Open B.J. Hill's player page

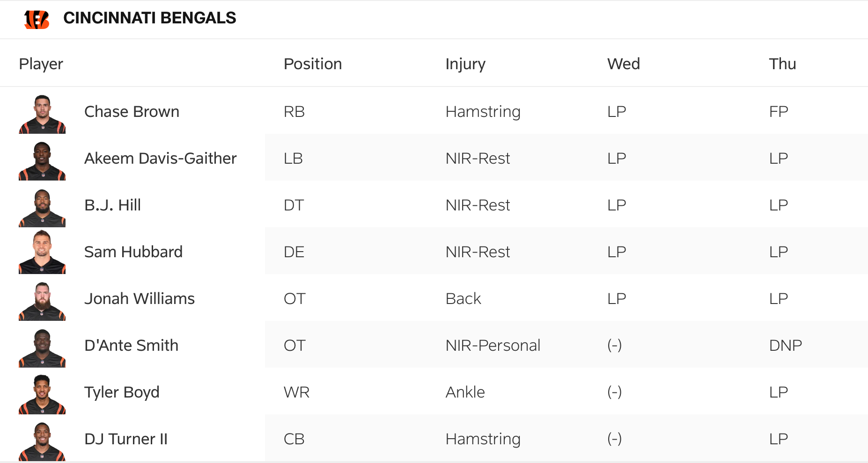tap(112, 205)
